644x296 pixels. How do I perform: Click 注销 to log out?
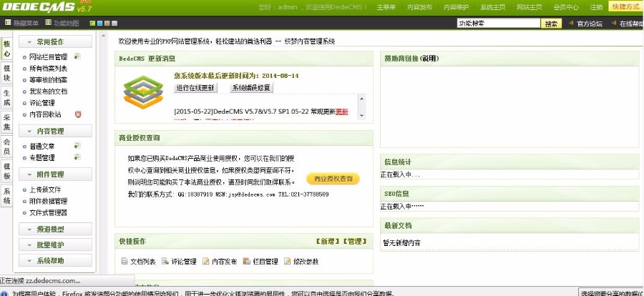click(596, 7)
